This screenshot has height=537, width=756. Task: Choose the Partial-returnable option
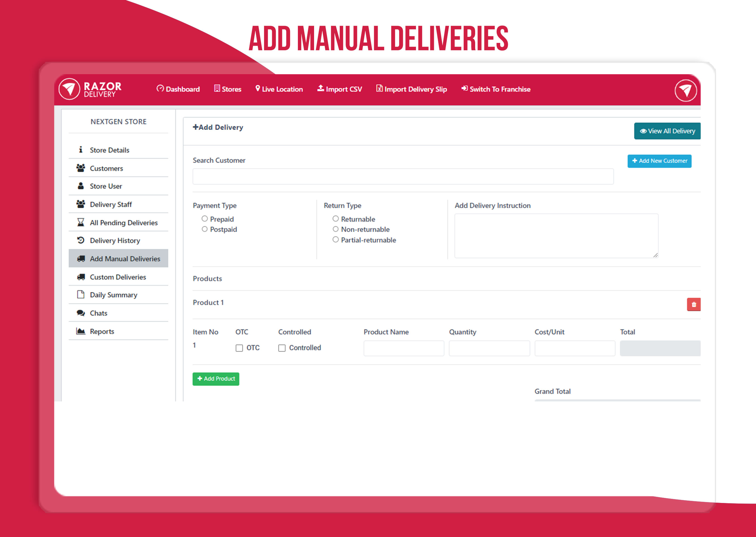[x=336, y=240]
